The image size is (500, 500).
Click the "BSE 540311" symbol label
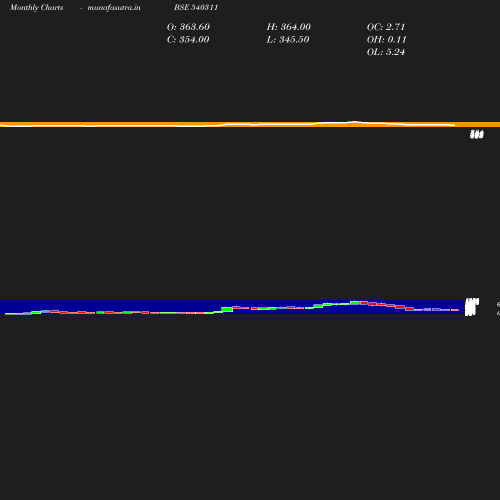(x=196, y=7)
